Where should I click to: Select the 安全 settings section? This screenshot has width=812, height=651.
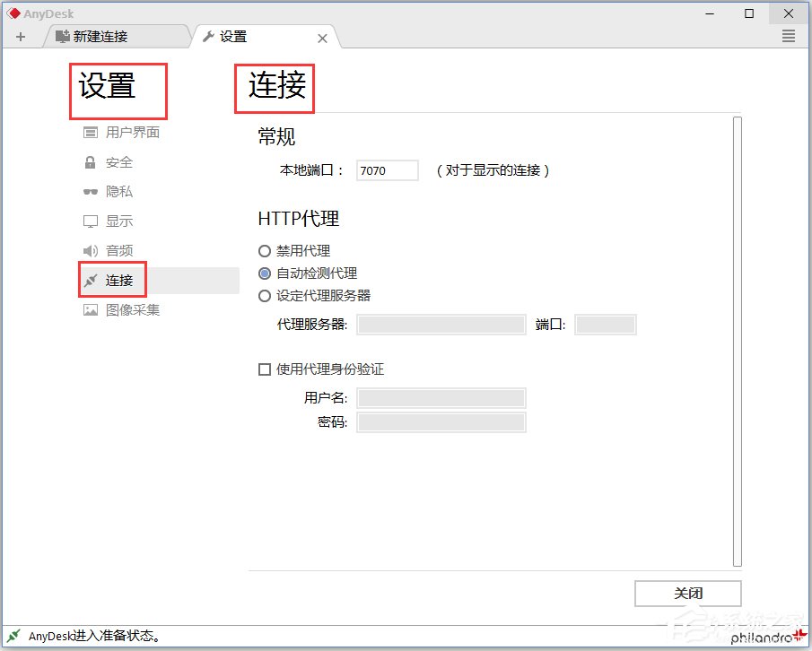pyautogui.click(x=116, y=161)
